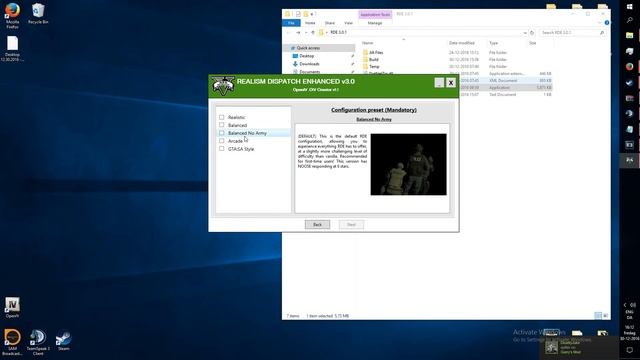Close the Realism Dispatch Enhanced dialog
Viewport: 640px width, 360px height.
(451, 82)
